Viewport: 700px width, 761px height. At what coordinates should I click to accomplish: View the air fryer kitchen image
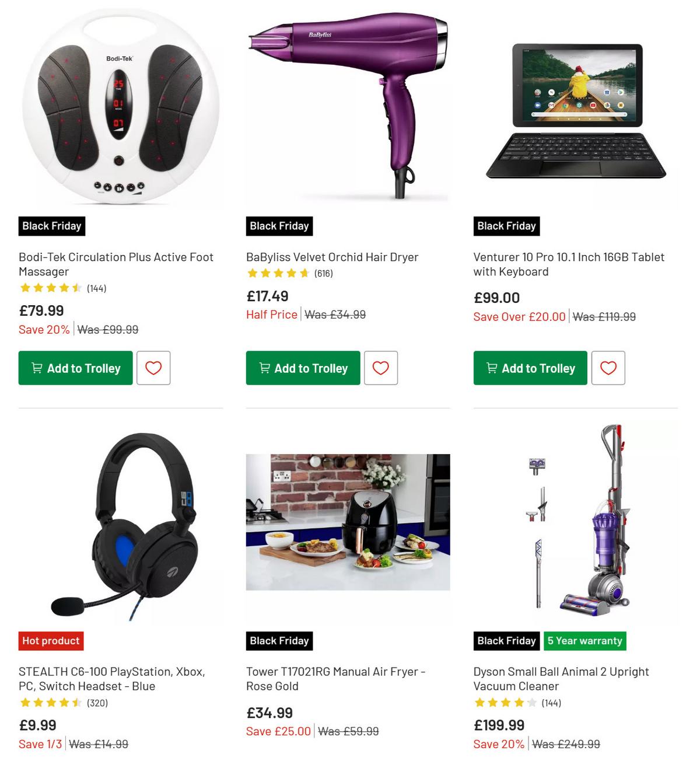click(348, 522)
